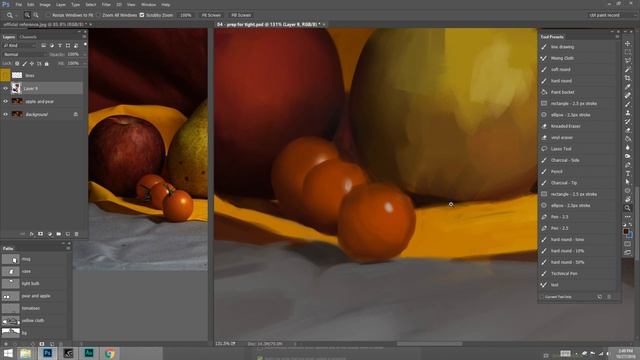
Task: Toggle layer filtering on/off switch
Action: (85, 45)
